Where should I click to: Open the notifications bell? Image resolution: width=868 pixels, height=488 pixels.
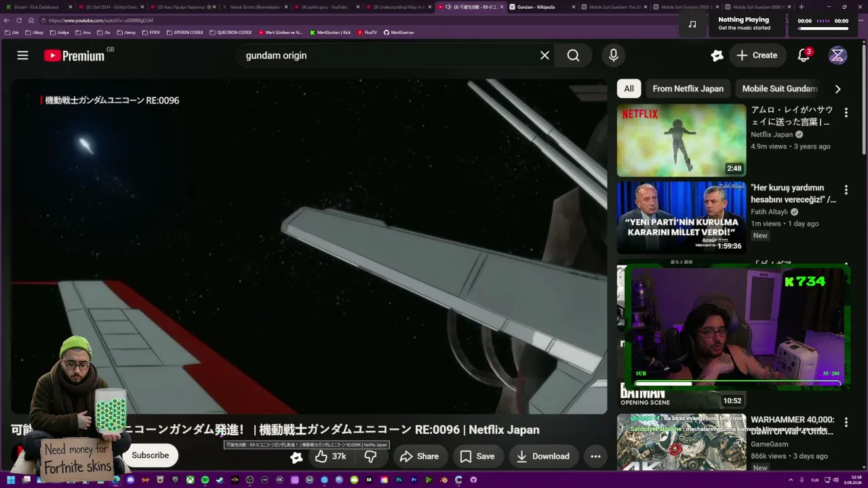[x=804, y=56]
